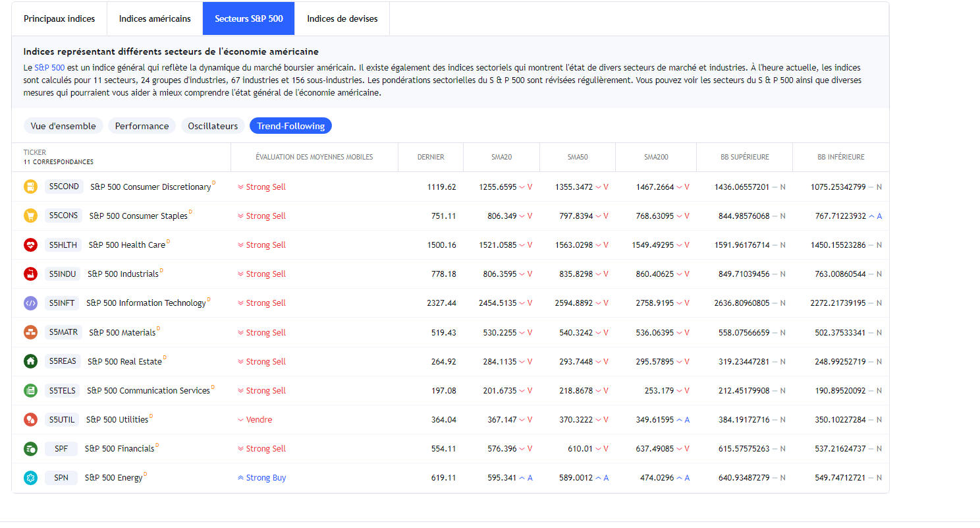Select the Indices américains tab
The height and width of the screenshot is (528, 980).
point(155,18)
